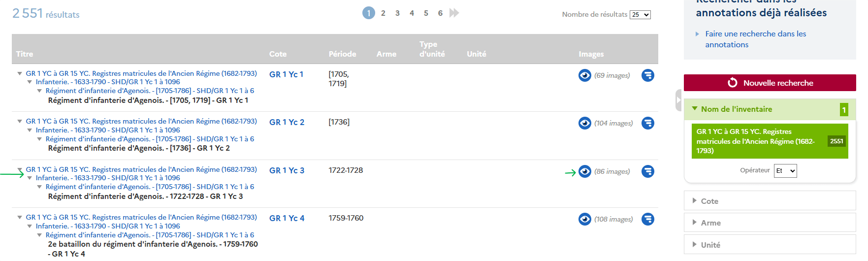Screen dimensions: 868x261
Task: Click the eye icon for GR 1 Yc 2
Action: (x=584, y=123)
